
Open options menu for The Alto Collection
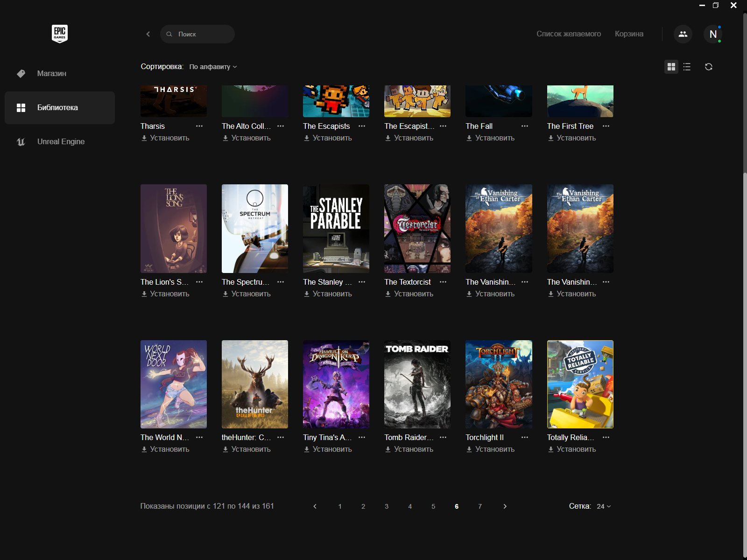pos(281,126)
